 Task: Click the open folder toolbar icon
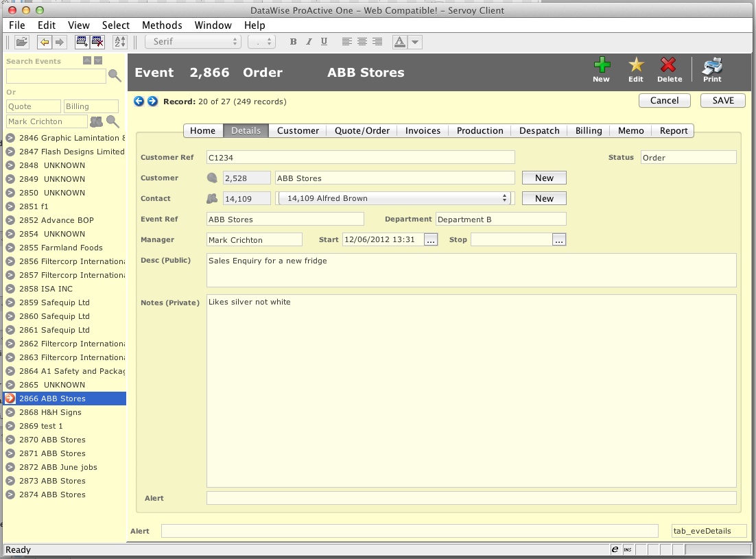point(21,42)
